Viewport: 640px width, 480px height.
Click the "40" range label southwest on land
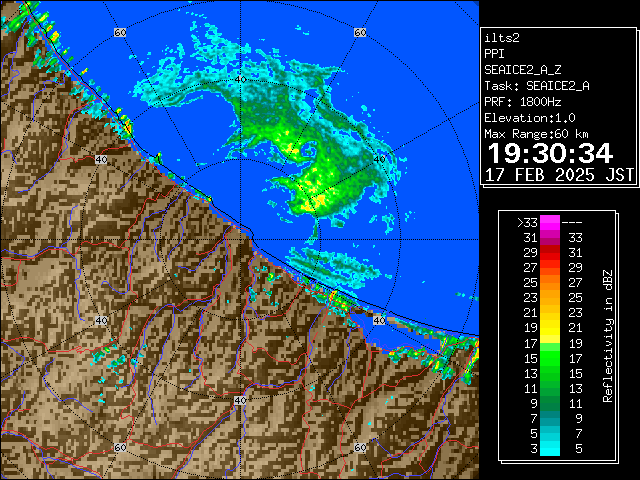101,320
